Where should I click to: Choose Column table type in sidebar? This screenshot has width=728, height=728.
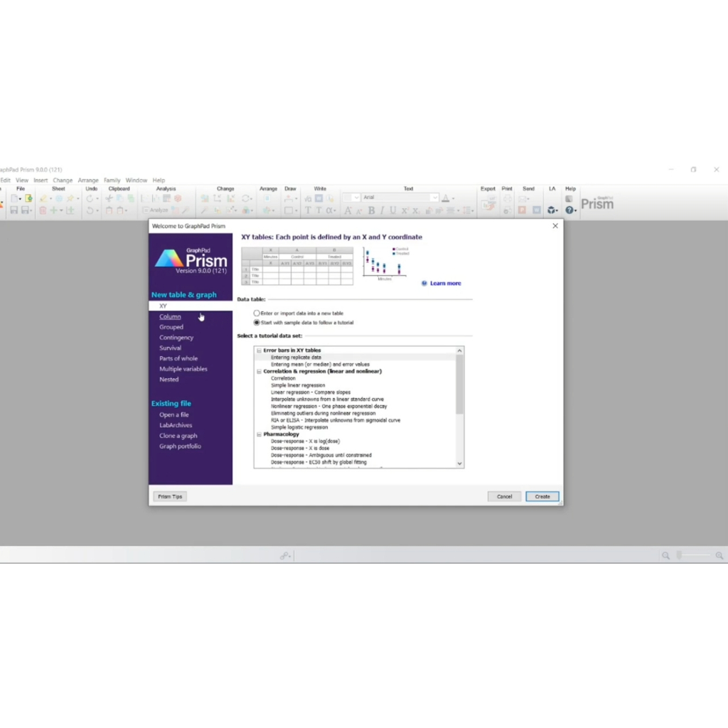point(170,316)
